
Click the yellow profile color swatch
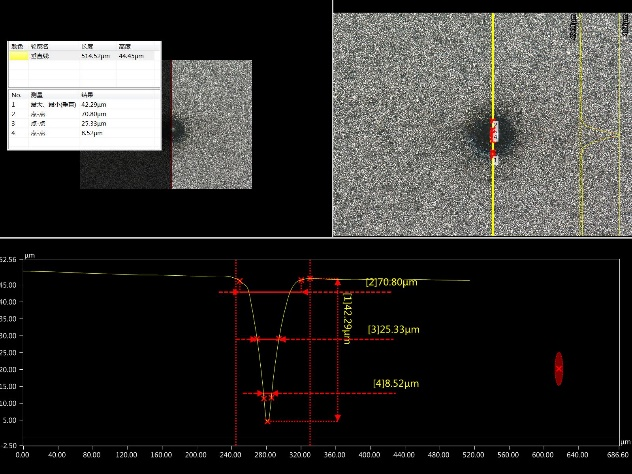click(19, 56)
